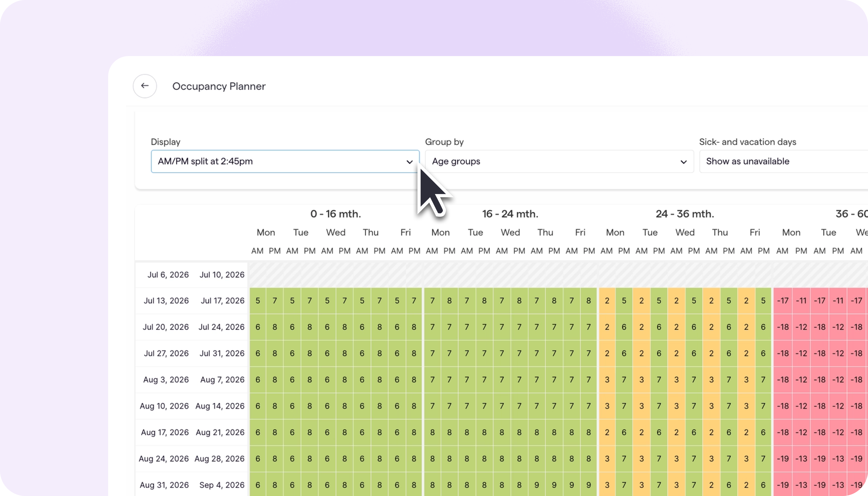The height and width of the screenshot is (496, 868).
Task: Click the Jul 27, 2026 row date
Action: coord(166,353)
